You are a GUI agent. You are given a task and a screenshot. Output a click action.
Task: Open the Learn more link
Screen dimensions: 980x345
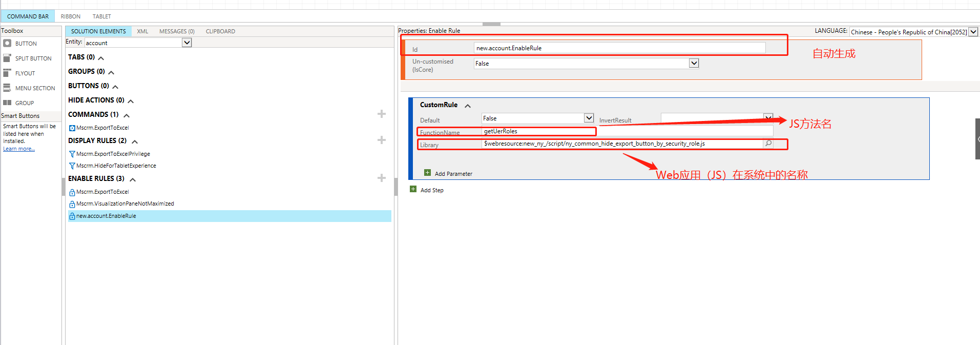pyautogui.click(x=19, y=149)
